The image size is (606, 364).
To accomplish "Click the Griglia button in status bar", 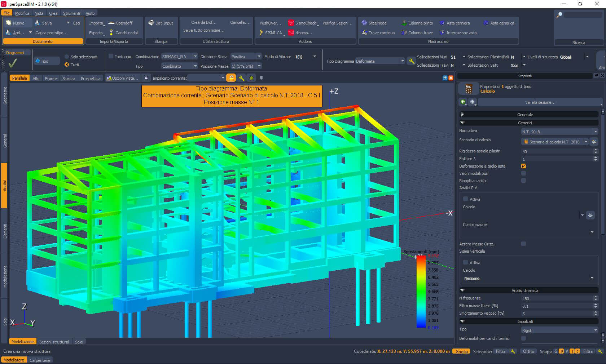I will coord(461,351).
